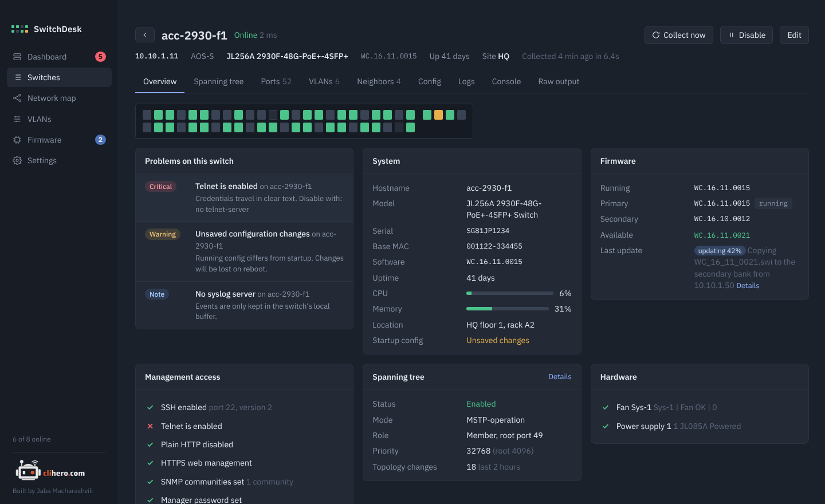Open the Ports 52 tab

tap(276, 81)
